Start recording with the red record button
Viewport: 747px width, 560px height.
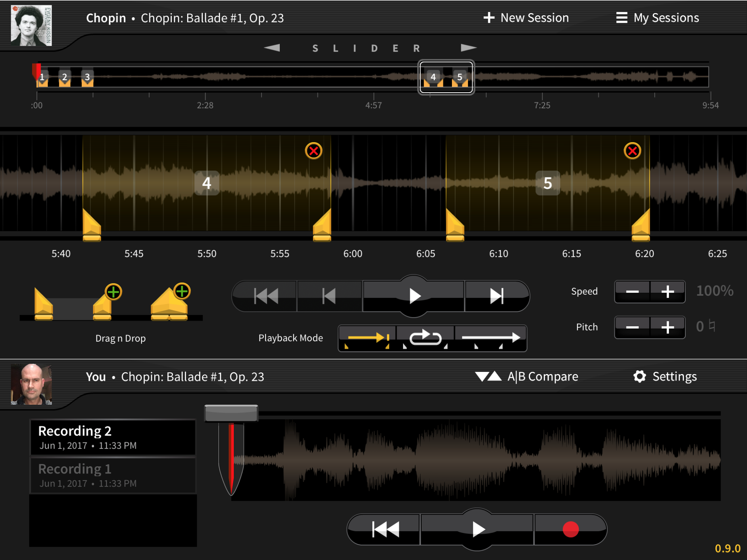[570, 529]
